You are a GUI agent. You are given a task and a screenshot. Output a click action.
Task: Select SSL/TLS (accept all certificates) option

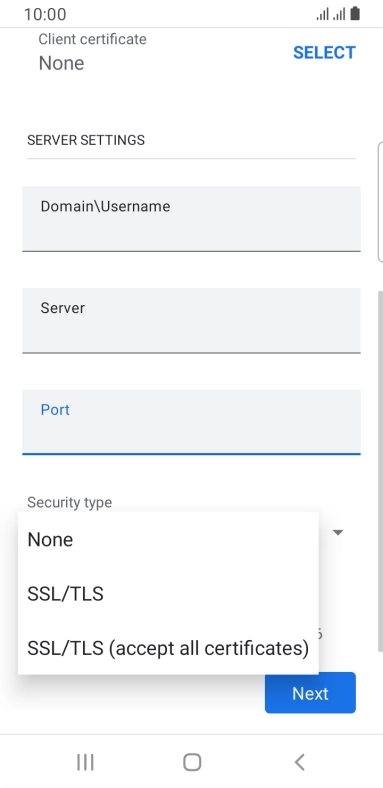(x=168, y=648)
